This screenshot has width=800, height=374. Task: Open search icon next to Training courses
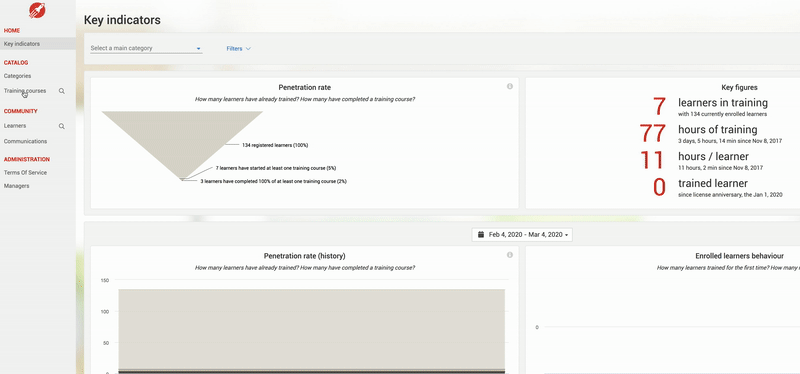point(62,91)
